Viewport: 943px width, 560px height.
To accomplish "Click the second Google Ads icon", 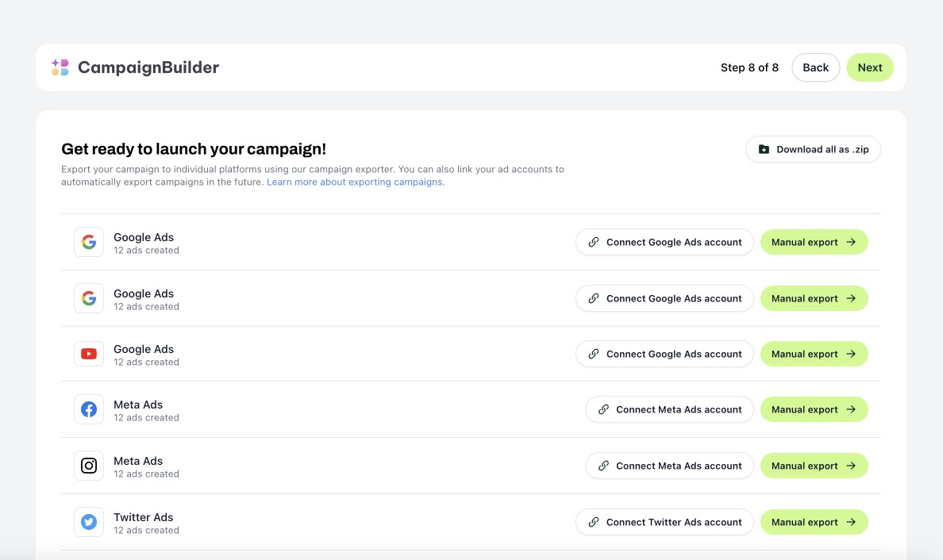I will [88, 298].
